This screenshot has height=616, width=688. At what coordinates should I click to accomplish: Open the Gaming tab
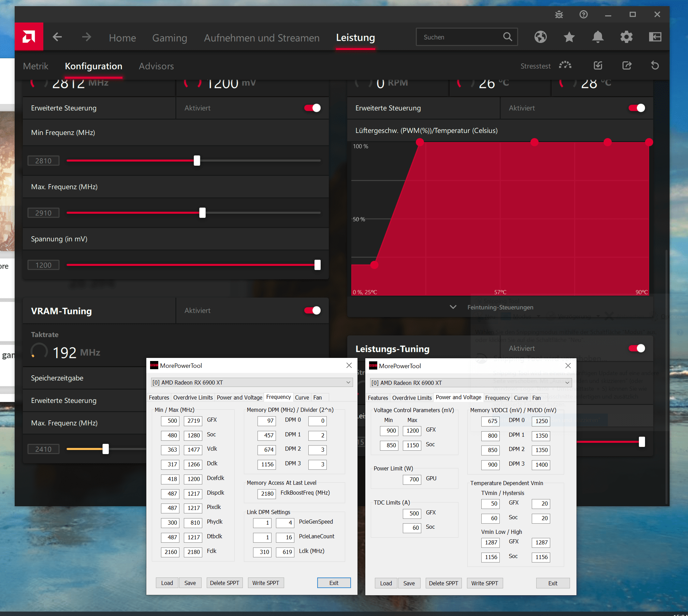tap(170, 38)
